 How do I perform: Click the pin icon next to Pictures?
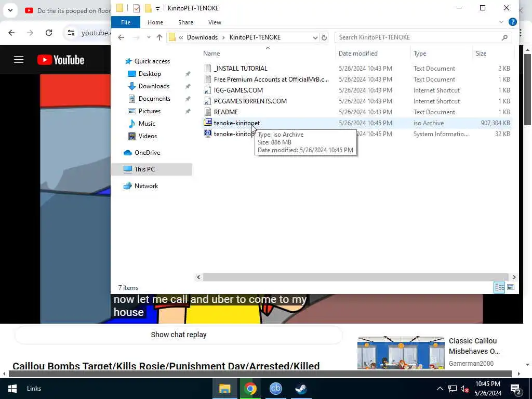[x=188, y=111]
